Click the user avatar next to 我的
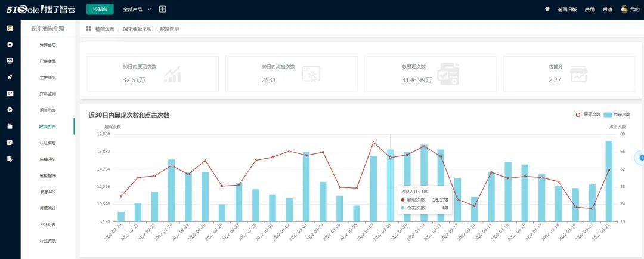The height and width of the screenshot is (259, 644). click(624, 9)
